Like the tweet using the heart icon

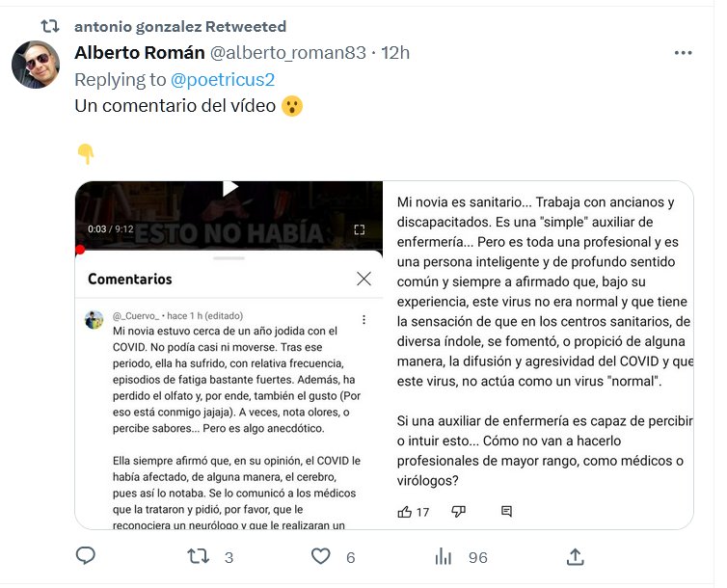click(x=320, y=556)
